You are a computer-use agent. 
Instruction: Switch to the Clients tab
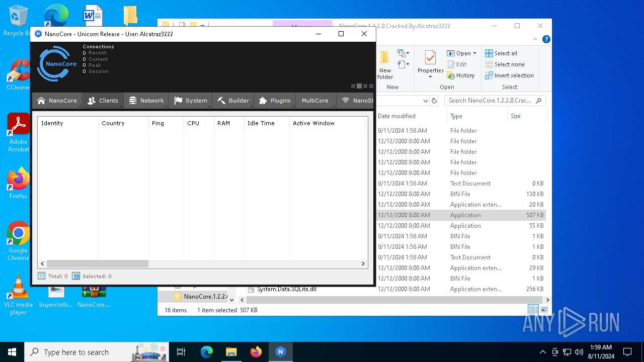pyautogui.click(x=103, y=101)
